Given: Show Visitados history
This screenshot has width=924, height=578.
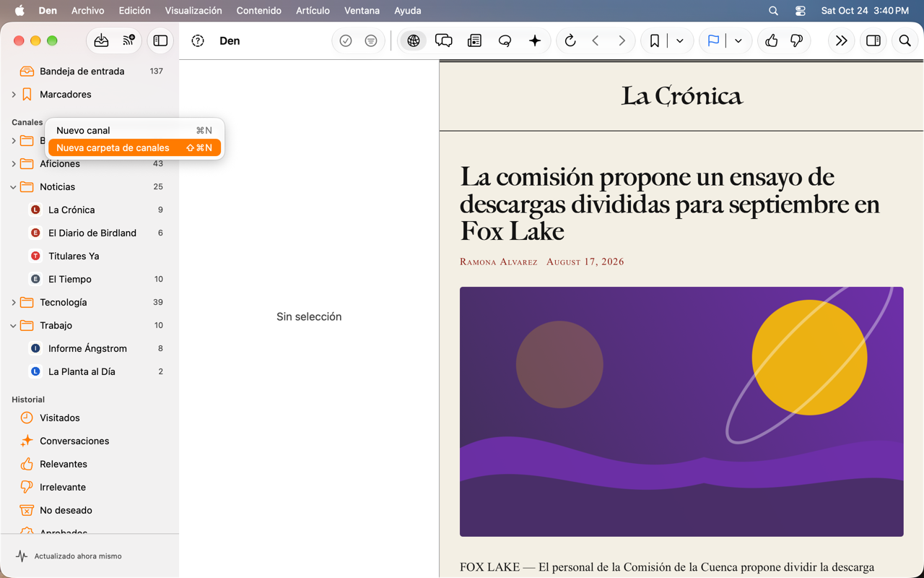Looking at the screenshot, I should click(90, 418).
